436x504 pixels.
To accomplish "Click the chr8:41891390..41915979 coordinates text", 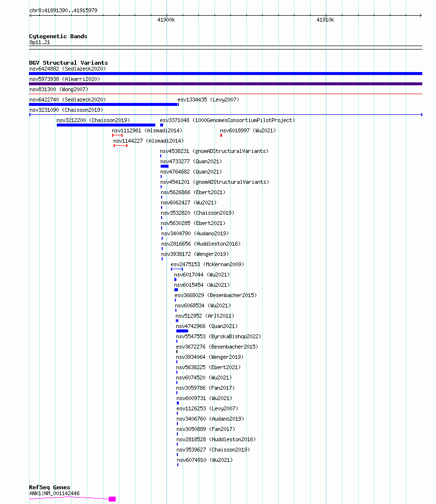I will [x=63, y=10].
